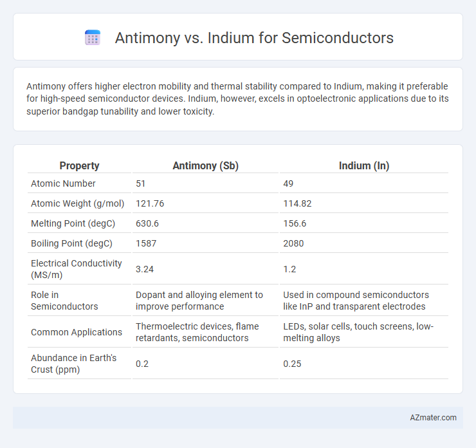Click the 'Melting Point (degC)' row label

click(x=73, y=223)
